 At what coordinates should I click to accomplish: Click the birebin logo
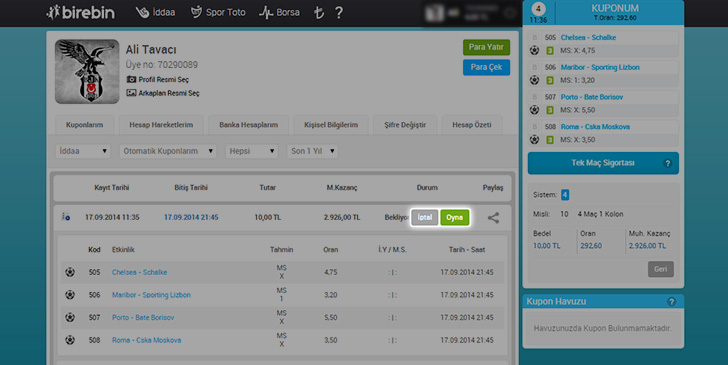pyautogui.click(x=80, y=13)
